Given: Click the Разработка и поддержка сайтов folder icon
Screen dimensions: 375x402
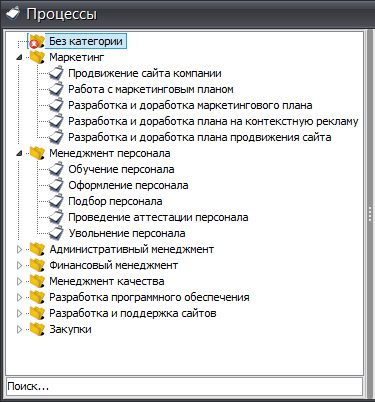Looking at the screenshot, I should click(x=37, y=313).
